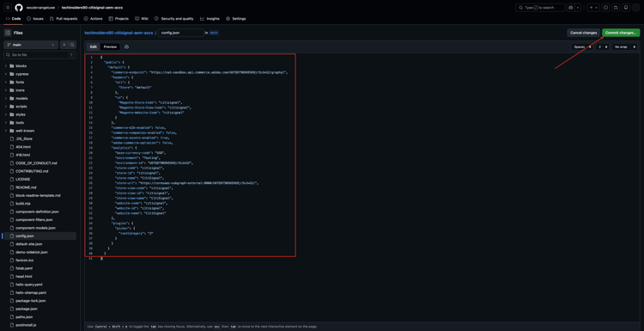Open the Insights tab
The image size is (644, 331).
(x=210, y=19)
